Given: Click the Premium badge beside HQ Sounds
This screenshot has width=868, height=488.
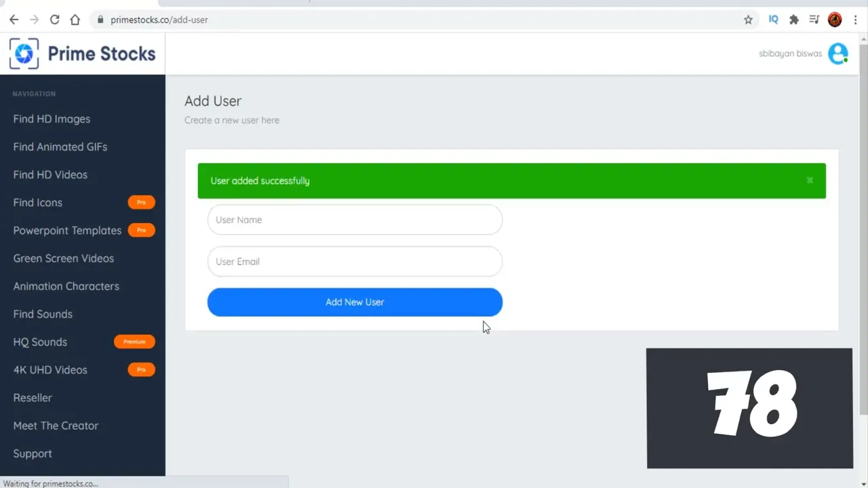Looking at the screenshot, I should 134,342.
